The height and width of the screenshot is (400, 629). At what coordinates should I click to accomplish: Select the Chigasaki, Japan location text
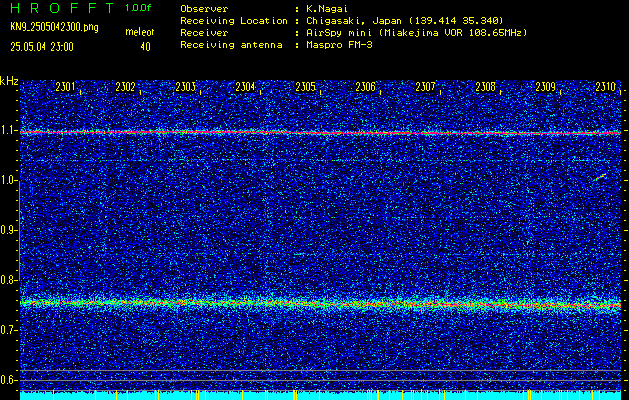(403, 20)
